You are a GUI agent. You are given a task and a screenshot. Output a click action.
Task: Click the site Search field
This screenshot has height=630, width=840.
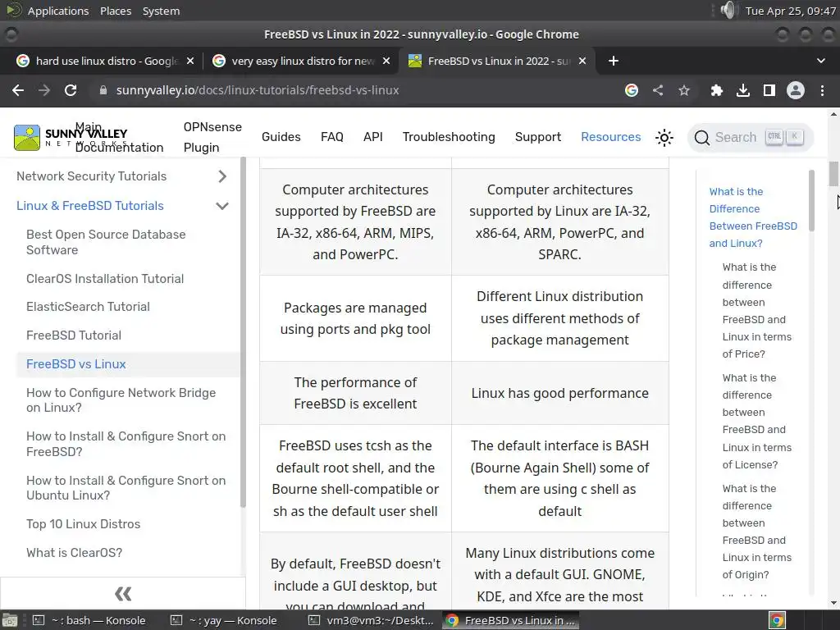coord(749,137)
